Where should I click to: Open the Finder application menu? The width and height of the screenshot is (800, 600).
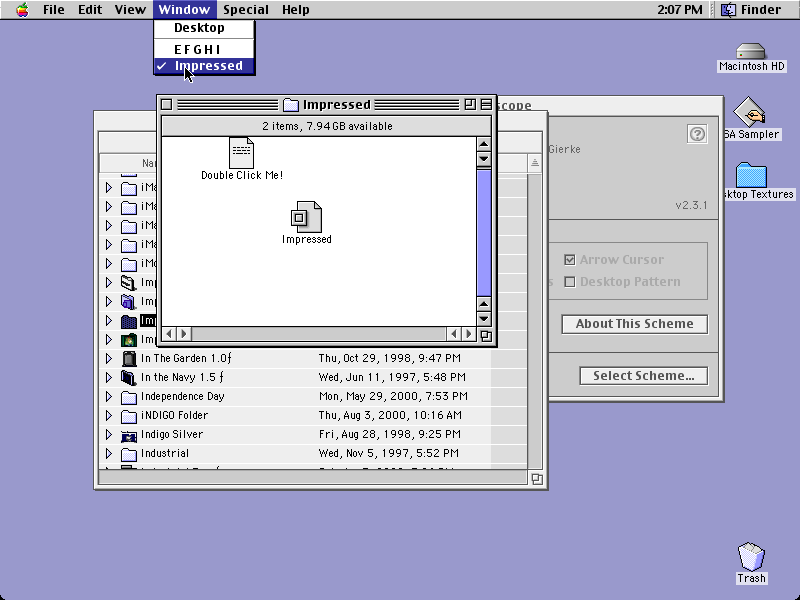click(751, 9)
